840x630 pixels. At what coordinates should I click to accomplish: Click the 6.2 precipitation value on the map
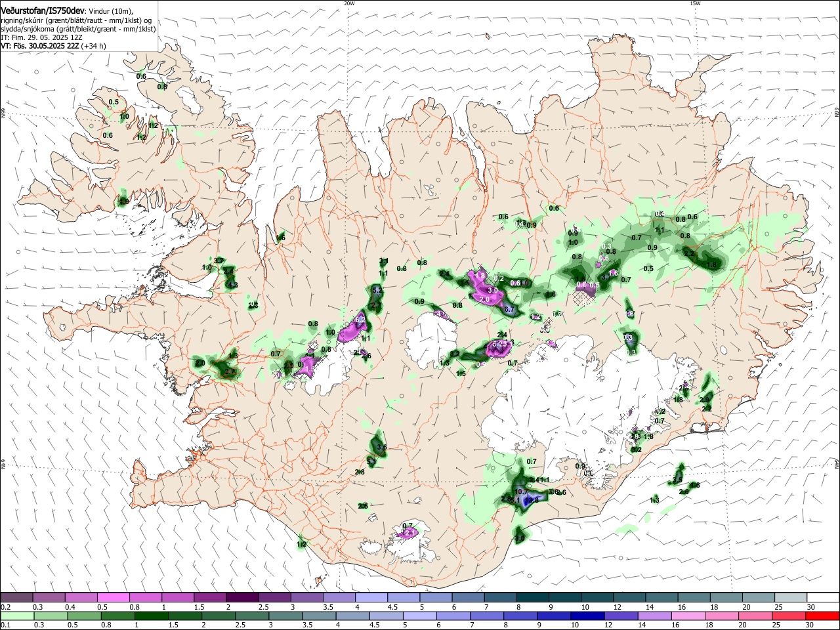(x=360, y=320)
